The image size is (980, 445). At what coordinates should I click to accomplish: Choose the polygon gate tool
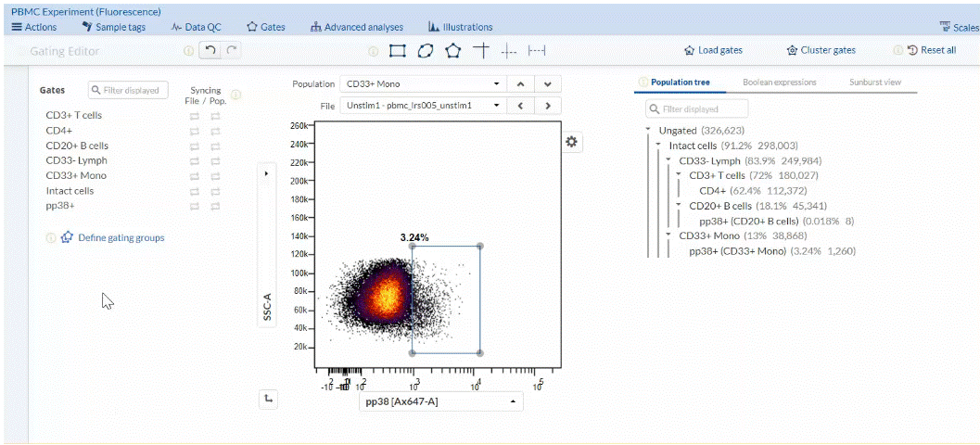coord(452,50)
